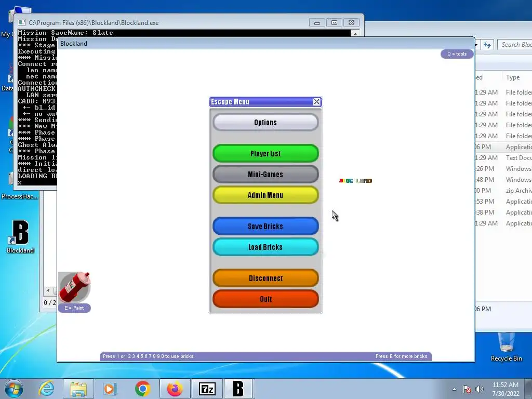Click the E = Paint label
This screenshot has width=532, height=399.
74,308
